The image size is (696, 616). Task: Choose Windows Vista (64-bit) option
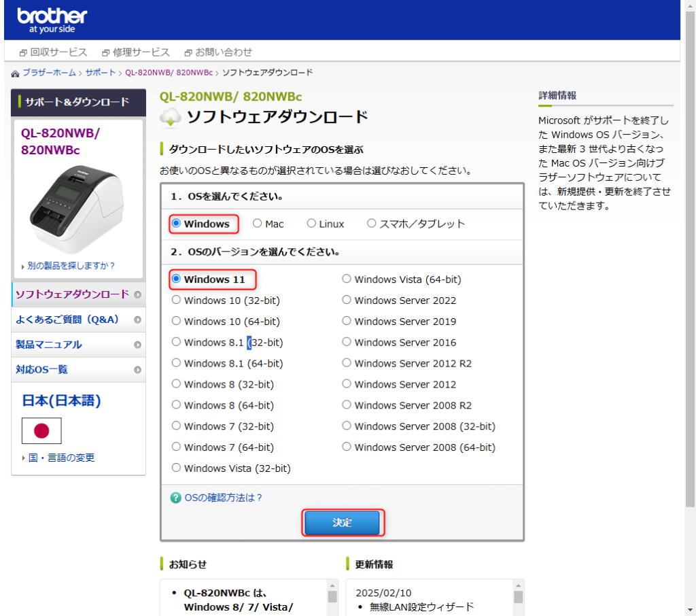tap(346, 279)
